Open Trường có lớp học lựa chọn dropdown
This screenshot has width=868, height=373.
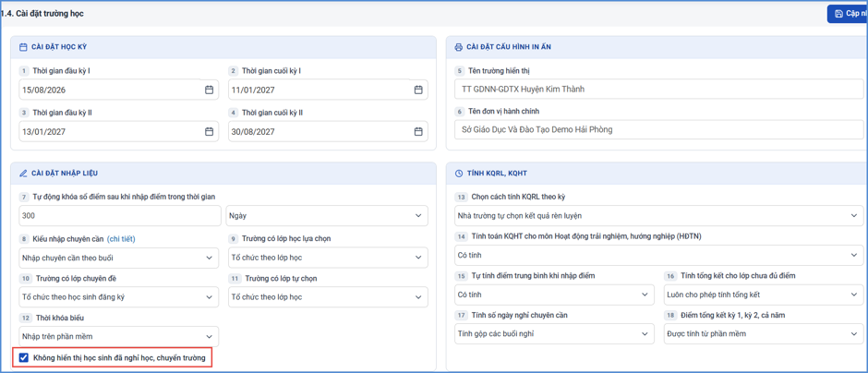(328, 258)
